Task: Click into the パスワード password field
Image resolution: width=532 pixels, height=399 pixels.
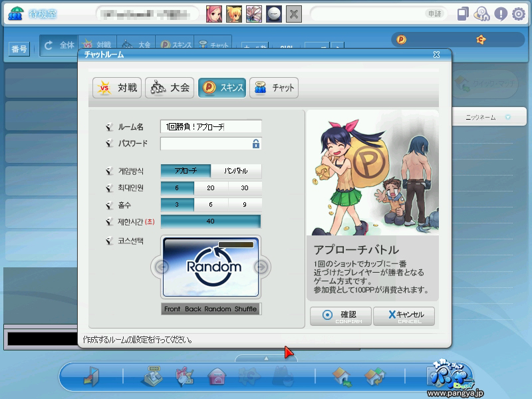Action: coord(211,144)
